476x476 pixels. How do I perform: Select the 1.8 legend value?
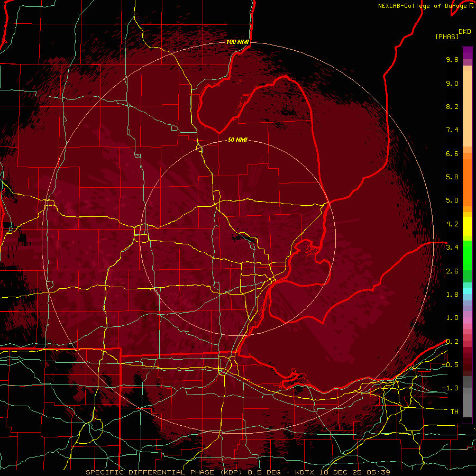click(452, 295)
